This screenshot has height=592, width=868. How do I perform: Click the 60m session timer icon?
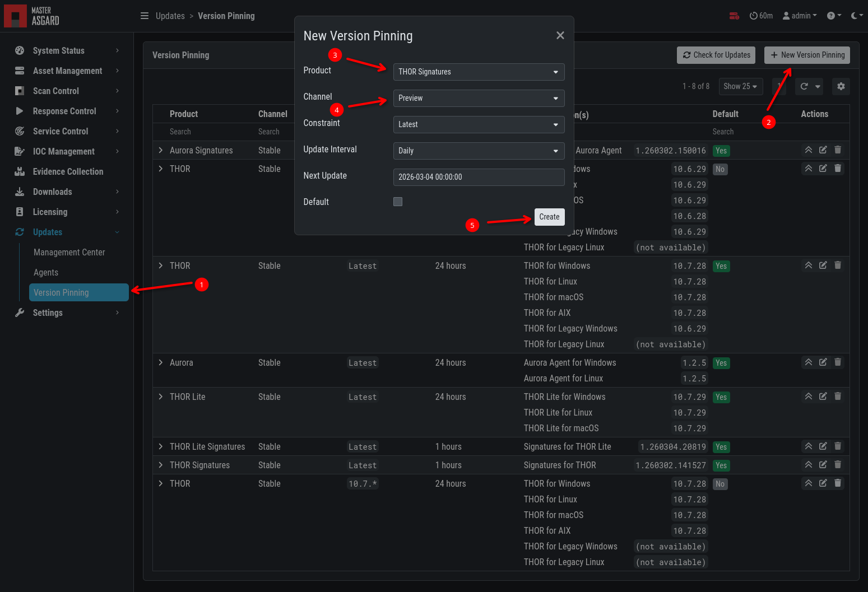tap(761, 16)
